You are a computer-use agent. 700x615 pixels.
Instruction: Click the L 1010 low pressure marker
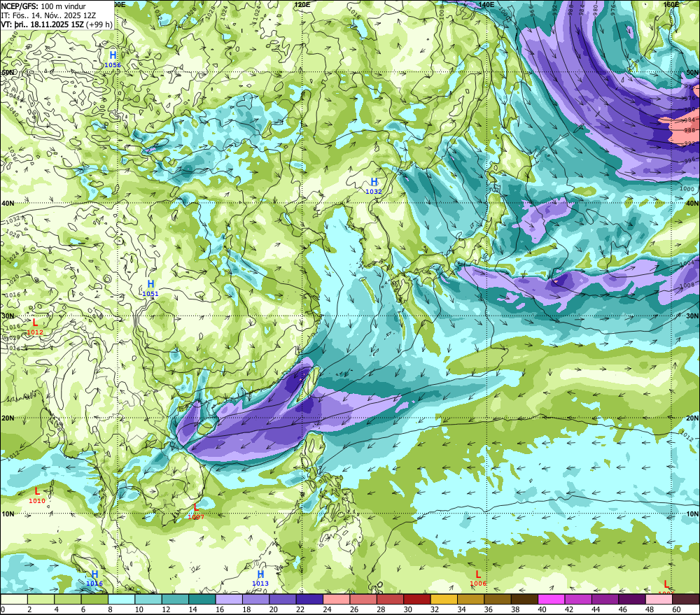[37, 495]
